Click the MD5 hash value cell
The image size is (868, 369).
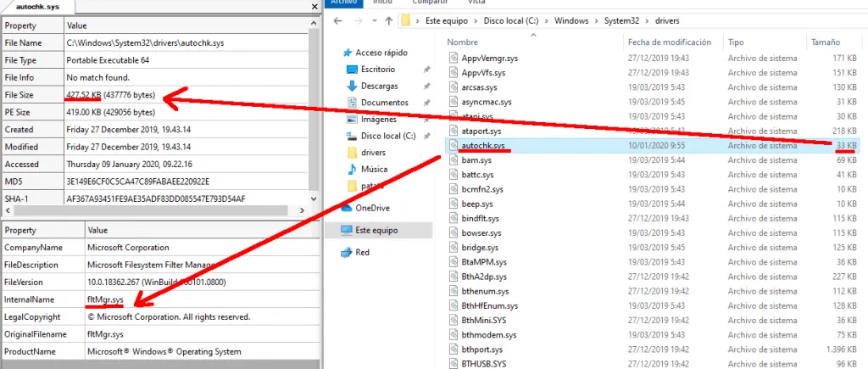pos(186,182)
